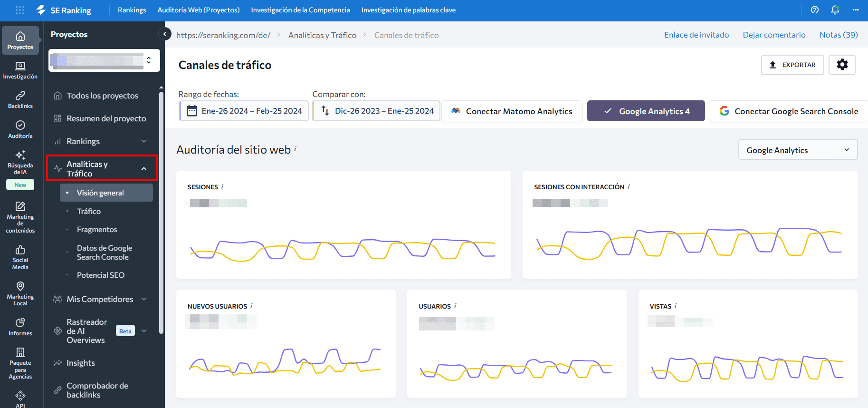Viewport: 868px width, 408px height.
Task: Open Informes in the sidebar
Action: click(x=20, y=327)
